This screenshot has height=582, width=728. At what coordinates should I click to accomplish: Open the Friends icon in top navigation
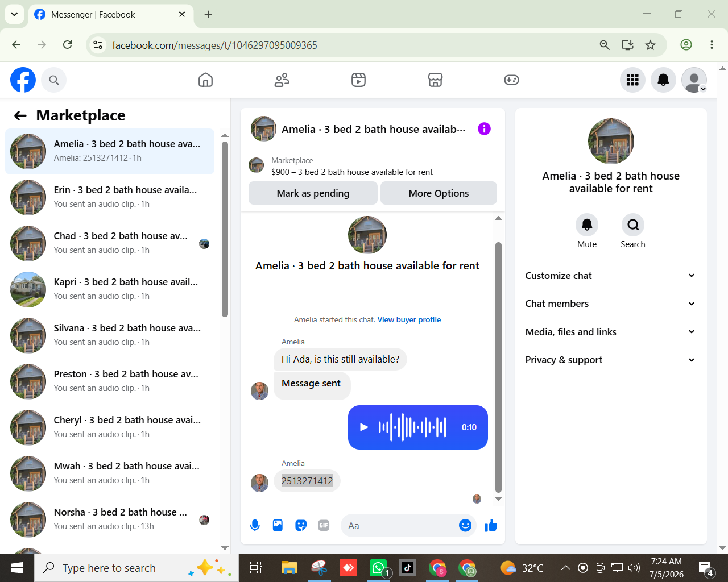pyautogui.click(x=282, y=80)
